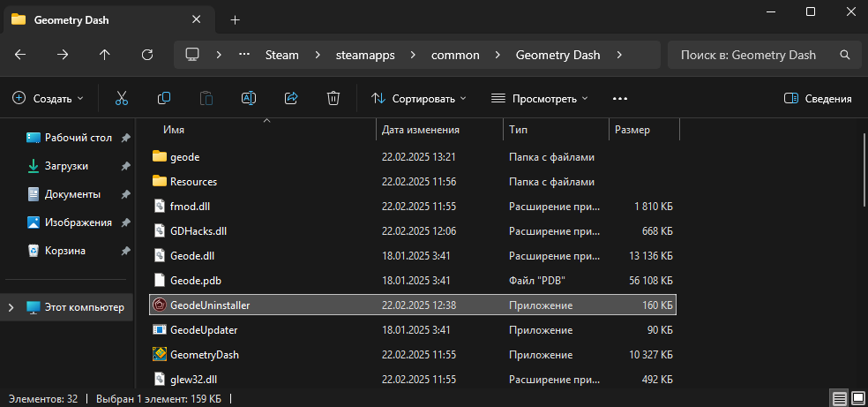Click the Copy icon in toolbar
This screenshot has height=407, width=868.
point(164,98)
